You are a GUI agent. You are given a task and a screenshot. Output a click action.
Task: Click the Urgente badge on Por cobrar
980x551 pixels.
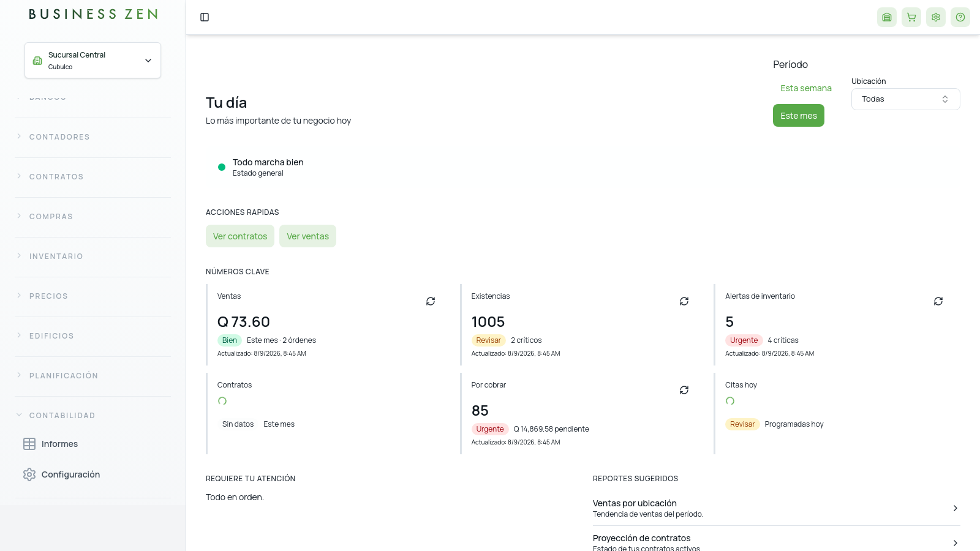pyautogui.click(x=490, y=429)
